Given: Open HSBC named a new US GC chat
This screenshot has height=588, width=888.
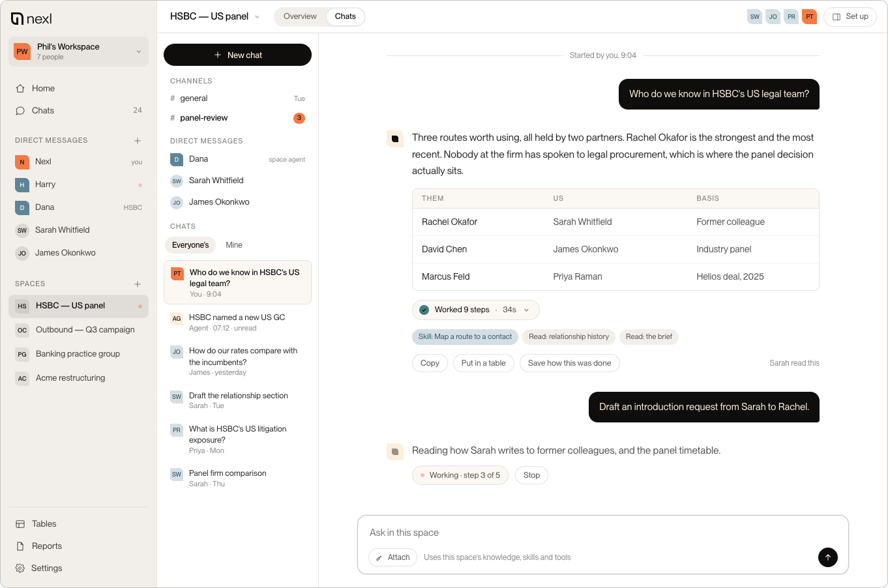Looking at the screenshot, I should (x=237, y=322).
